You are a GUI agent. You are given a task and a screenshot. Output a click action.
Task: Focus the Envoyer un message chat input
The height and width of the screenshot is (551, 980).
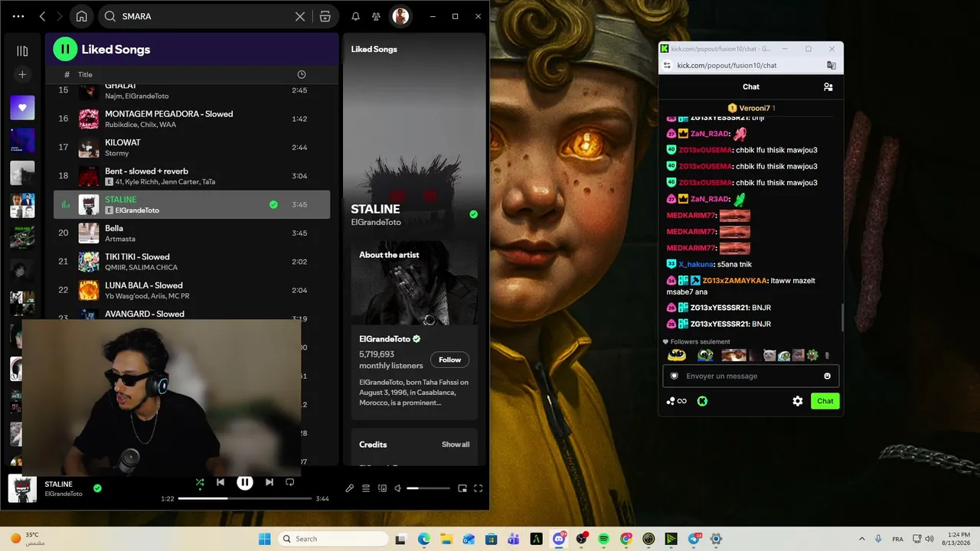(x=751, y=376)
